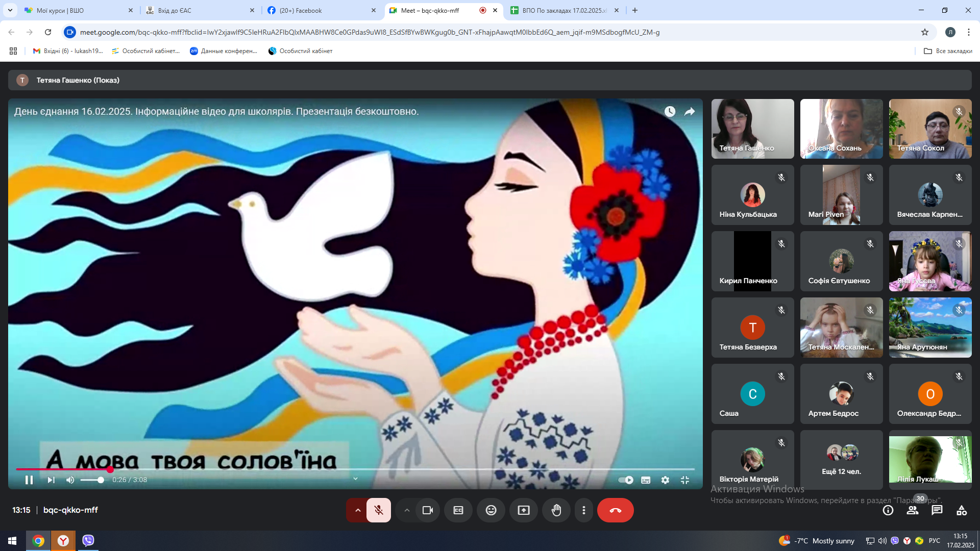Open Особистий кабінет second bookmark

[x=301, y=51]
